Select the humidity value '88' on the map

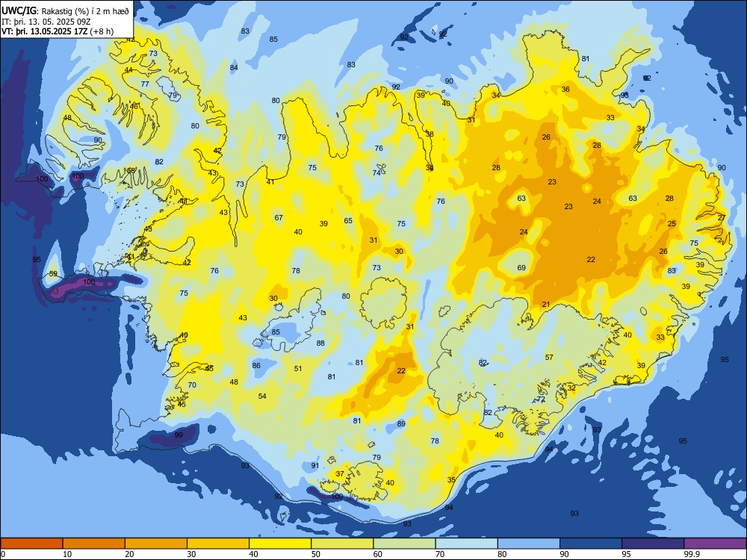[320, 343]
